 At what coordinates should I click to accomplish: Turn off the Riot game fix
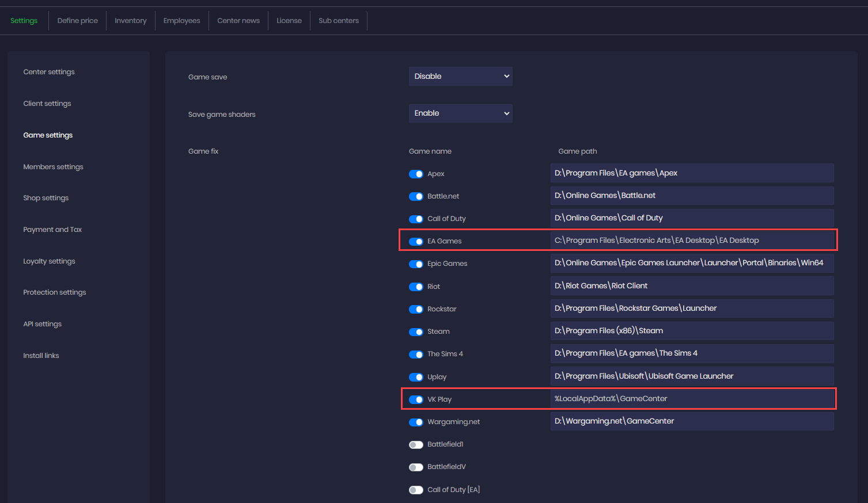point(416,287)
